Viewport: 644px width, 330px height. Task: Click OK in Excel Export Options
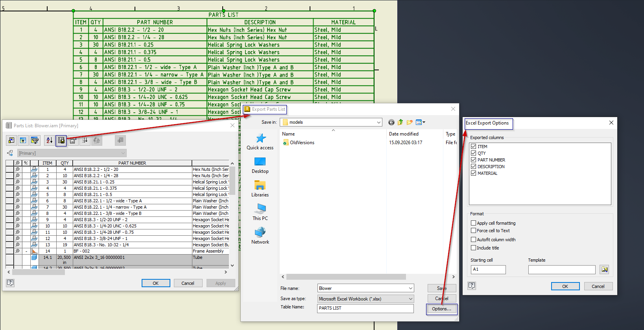coord(565,286)
